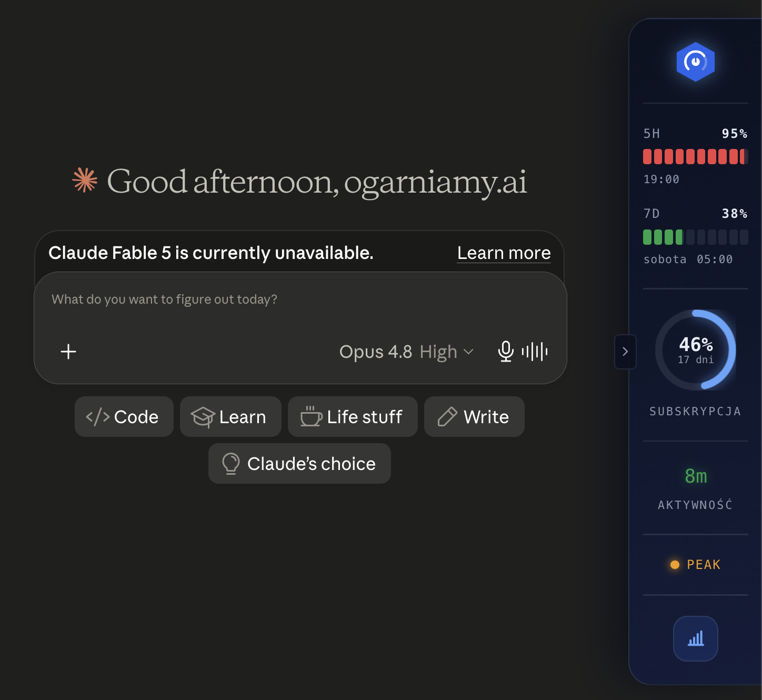Select the Code suggestion chip
762x700 pixels.
click(x=124, y=417)
